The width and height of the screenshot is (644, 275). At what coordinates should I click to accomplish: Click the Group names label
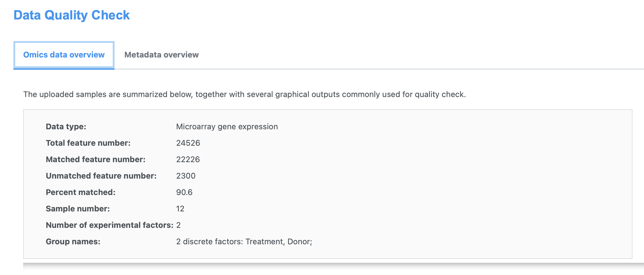[73, 242]
